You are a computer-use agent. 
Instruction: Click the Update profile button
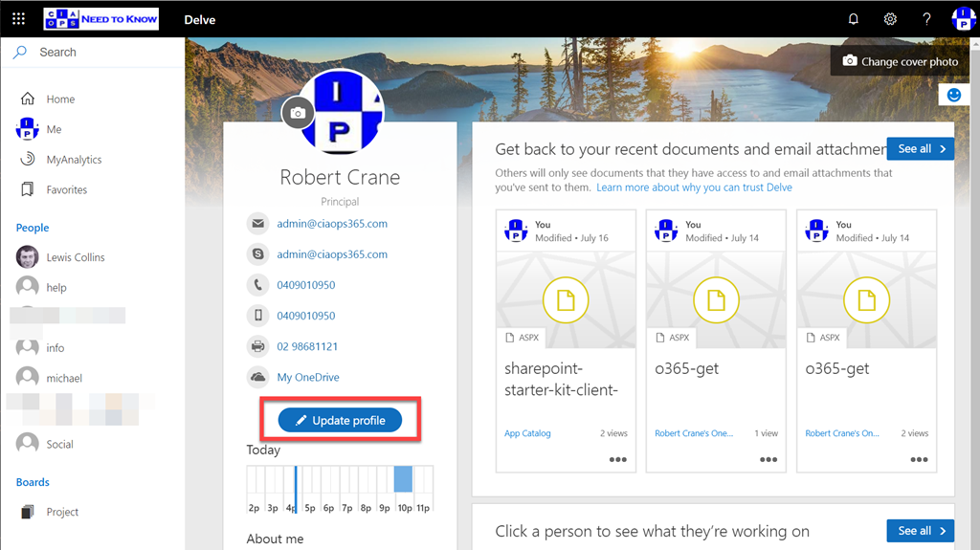pyautogui.click(x=340, y=421)
